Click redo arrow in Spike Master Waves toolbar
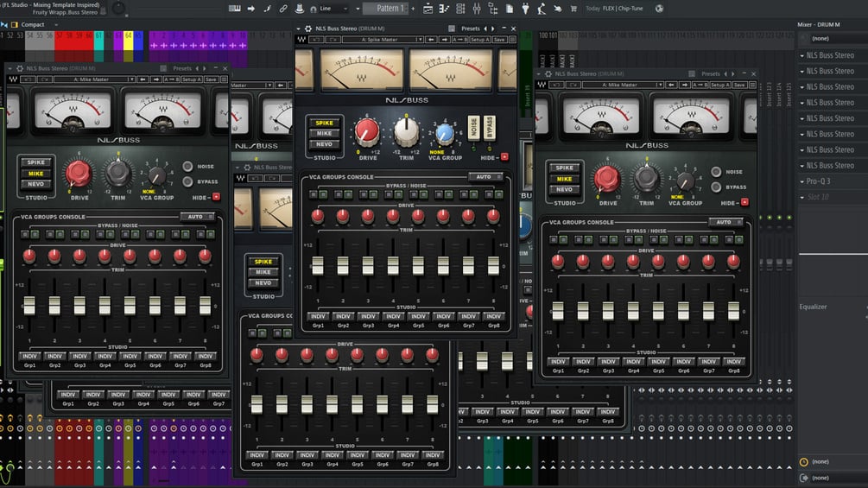The image size is (868, 488). (x=333, y=39)
